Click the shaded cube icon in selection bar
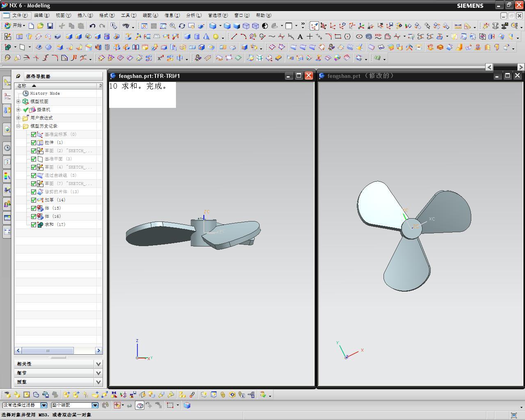The height and width of the screenshot is (420, 525). point(187,405)
